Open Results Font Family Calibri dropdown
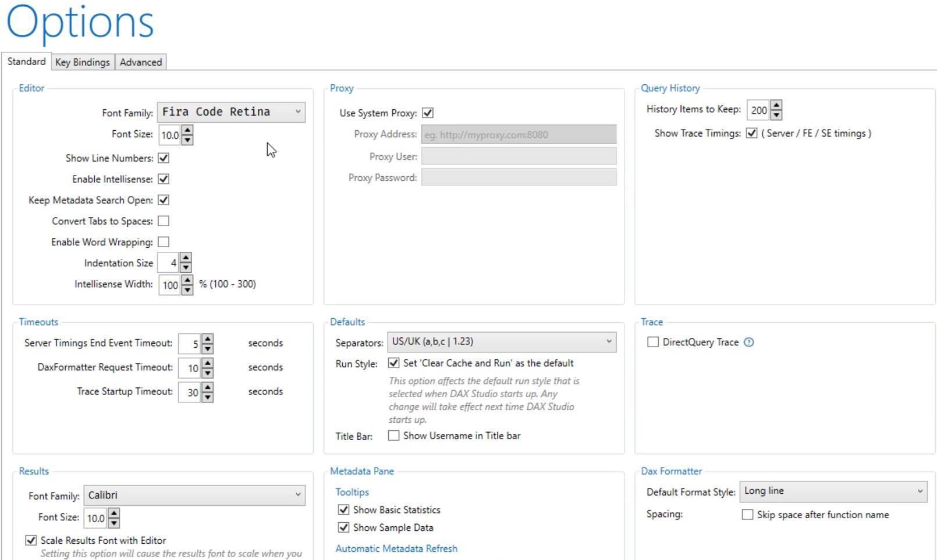 click(x=194, y=495)
